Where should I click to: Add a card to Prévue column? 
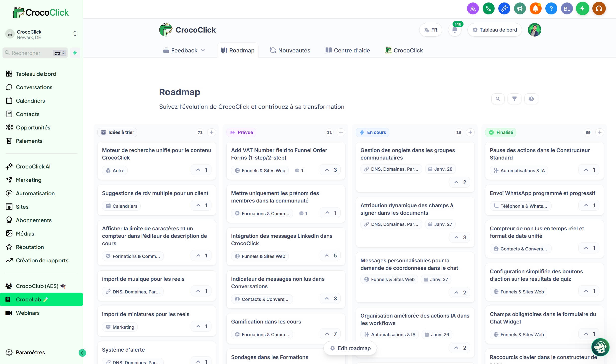(341, 132)
